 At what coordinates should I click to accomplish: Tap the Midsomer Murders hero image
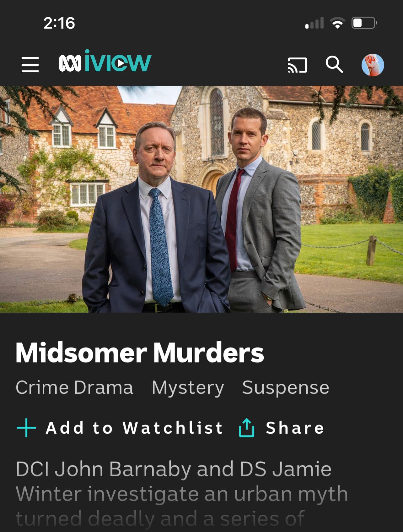(x=201, y=199)
